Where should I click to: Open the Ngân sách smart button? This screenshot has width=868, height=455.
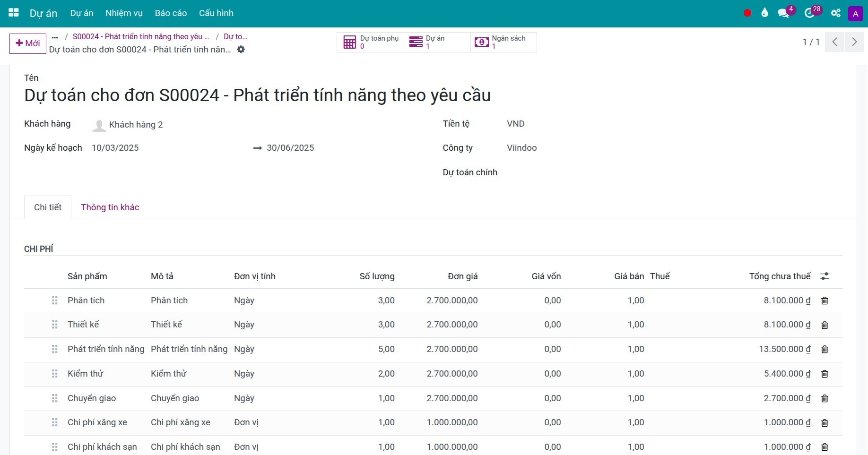pyautogui.click(x=503, y=42)
